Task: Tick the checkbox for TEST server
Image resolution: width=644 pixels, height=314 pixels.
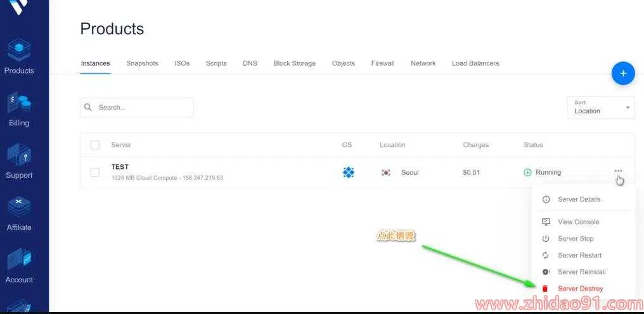Action: click(x=95, y=172)
